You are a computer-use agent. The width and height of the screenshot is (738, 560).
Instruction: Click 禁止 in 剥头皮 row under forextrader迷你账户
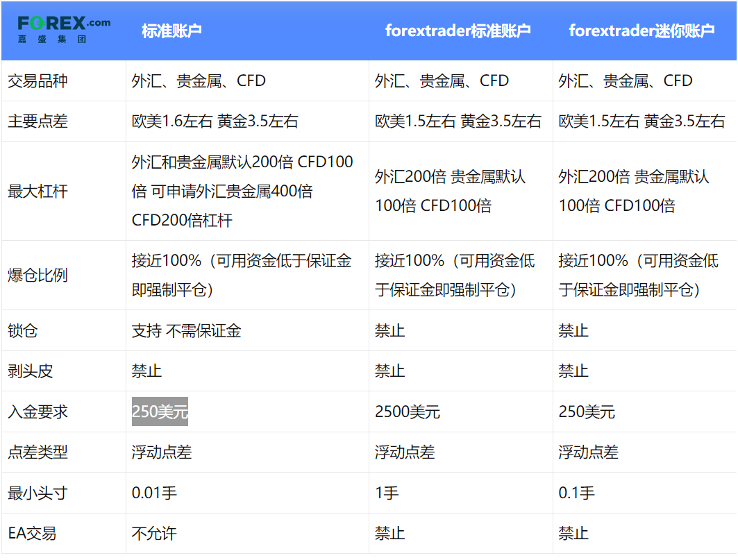pyautogui.click(x=573, y=371)
